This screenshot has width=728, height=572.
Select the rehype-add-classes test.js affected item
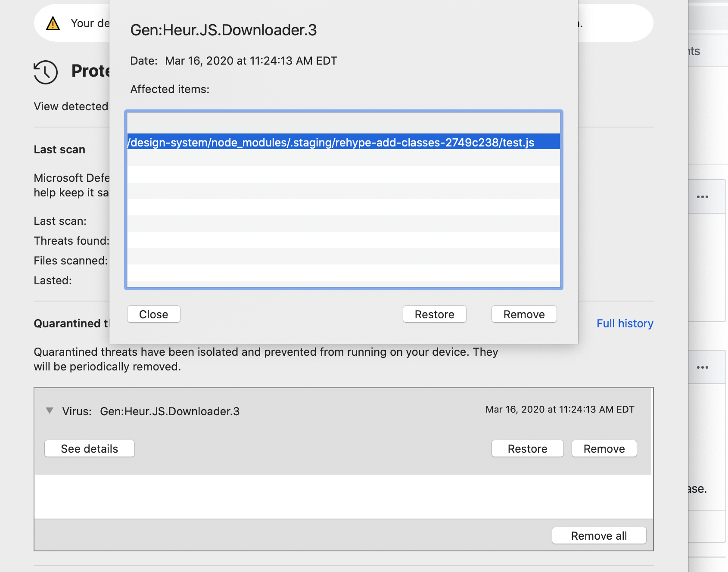[344, 142]
